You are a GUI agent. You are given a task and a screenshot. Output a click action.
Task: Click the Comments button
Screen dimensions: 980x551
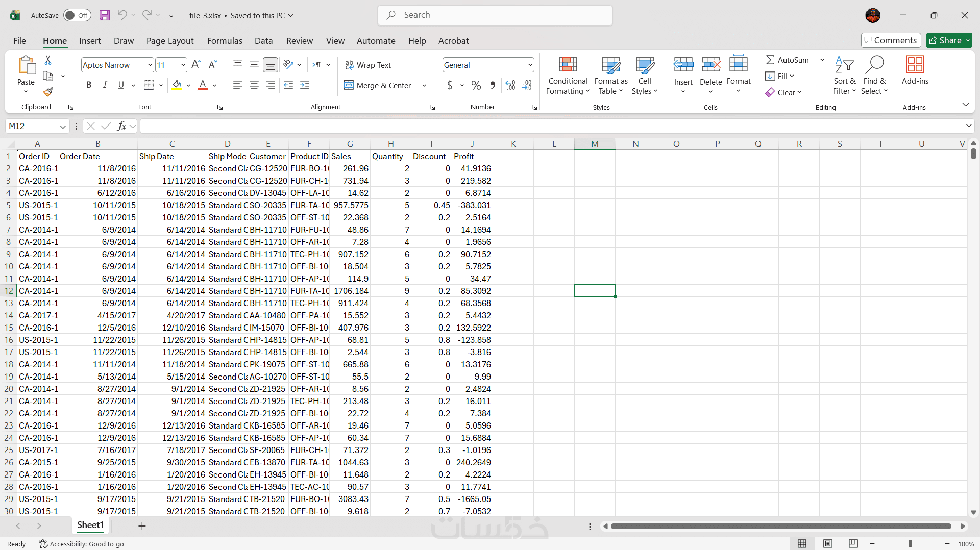[891, 40]
